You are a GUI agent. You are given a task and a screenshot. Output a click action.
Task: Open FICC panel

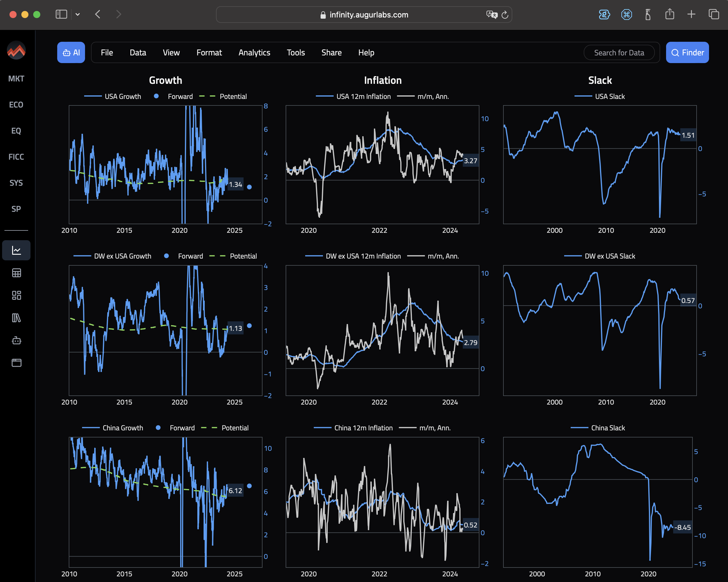coord(16,156)
